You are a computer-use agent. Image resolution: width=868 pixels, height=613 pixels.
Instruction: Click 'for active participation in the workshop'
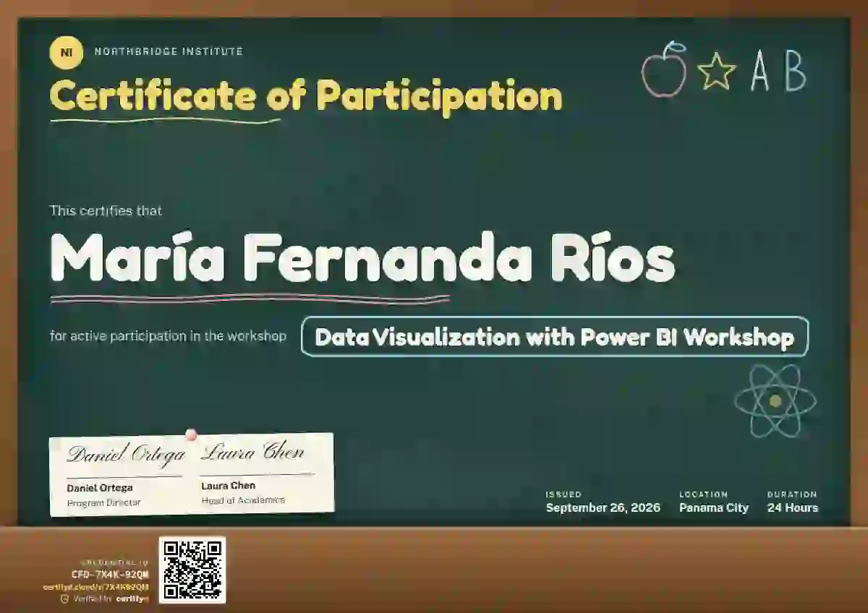pos(168,336)
